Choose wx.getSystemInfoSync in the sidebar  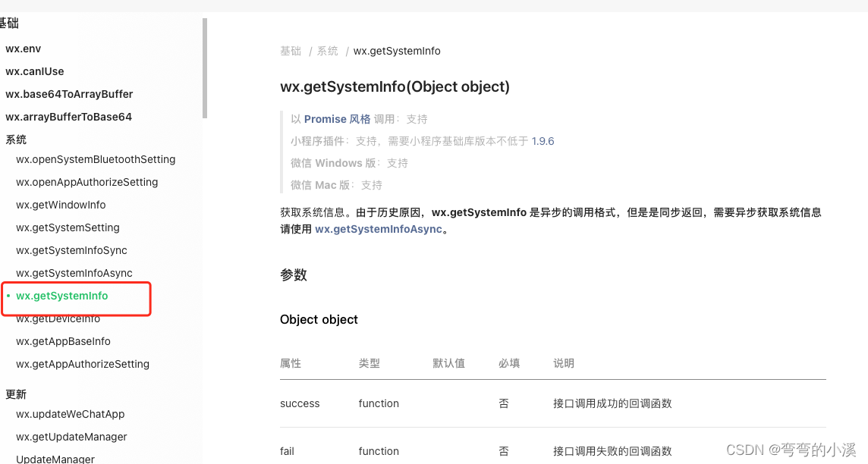(71, 250)
